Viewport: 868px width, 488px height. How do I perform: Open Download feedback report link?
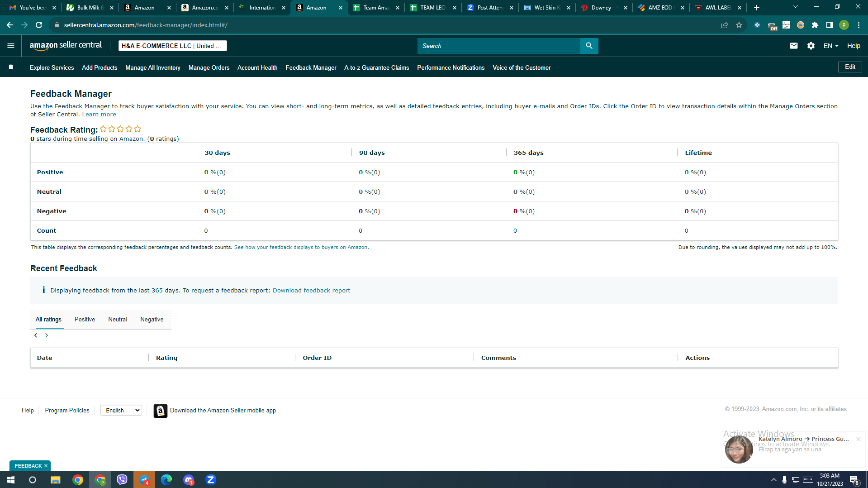pyautogui.click(x=311, y=291)
